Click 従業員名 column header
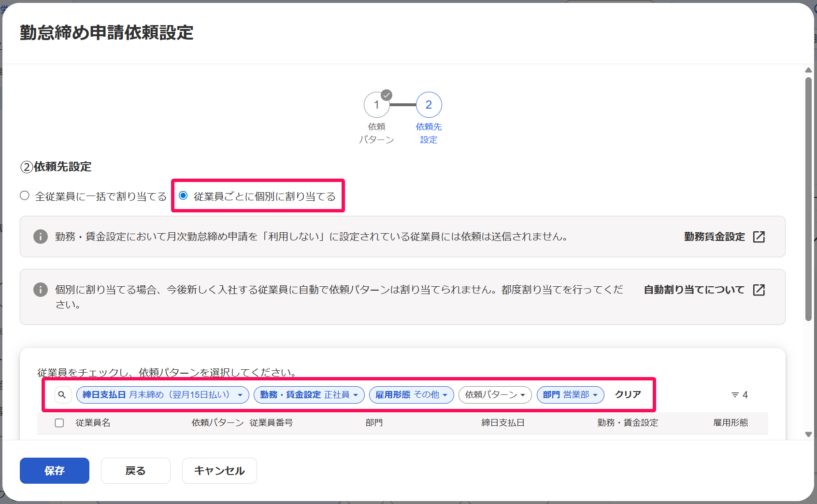 tap(93, 423)
